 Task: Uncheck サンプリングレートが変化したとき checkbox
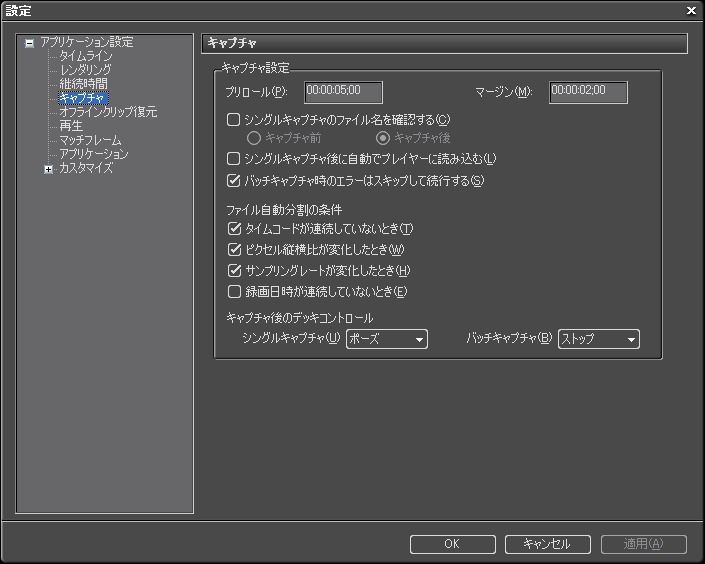click(234, 270)
